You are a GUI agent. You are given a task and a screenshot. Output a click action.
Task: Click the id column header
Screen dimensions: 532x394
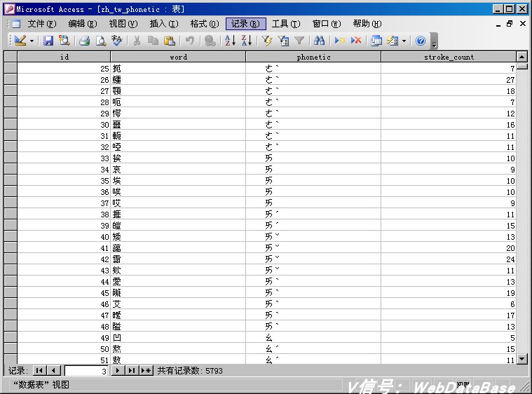coord(64,57)
